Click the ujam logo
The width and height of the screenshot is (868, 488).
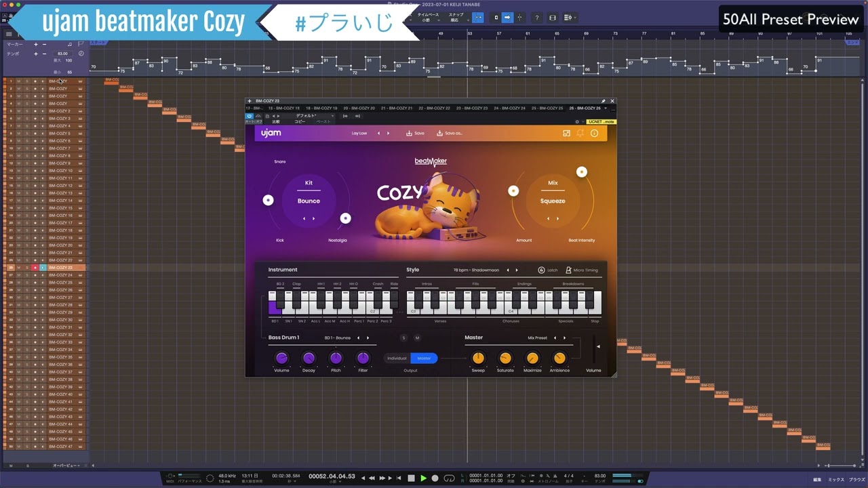[271, 133]
